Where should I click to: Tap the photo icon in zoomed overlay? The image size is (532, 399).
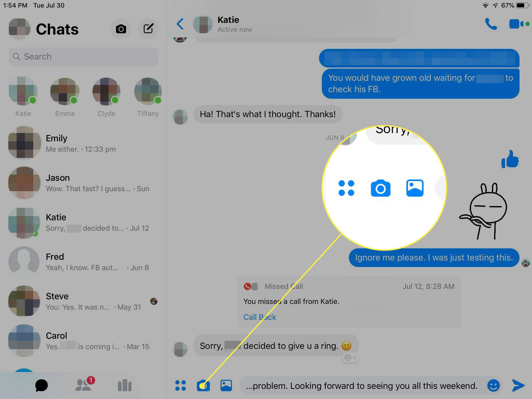pyautogui.click(x=414, y=187)
